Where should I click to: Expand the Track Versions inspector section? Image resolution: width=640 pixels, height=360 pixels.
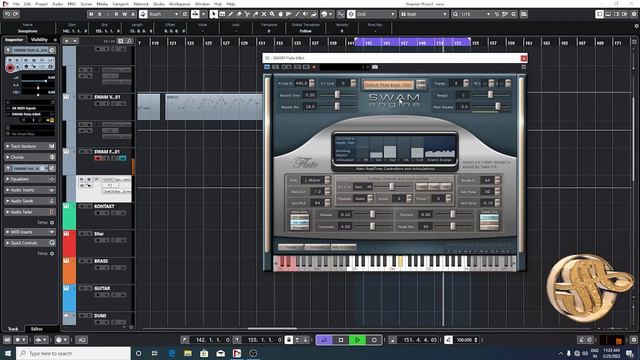point(30,146)
